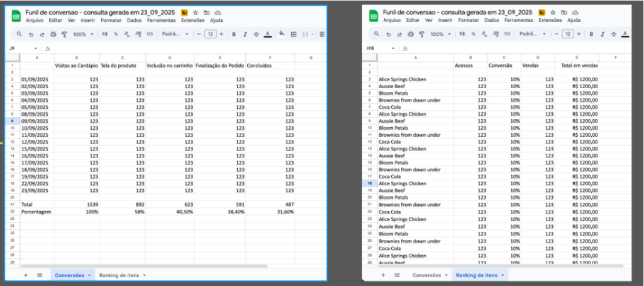Increase font size with plus in right window
This screenshot has width=644, height=286.
point(579,34)
